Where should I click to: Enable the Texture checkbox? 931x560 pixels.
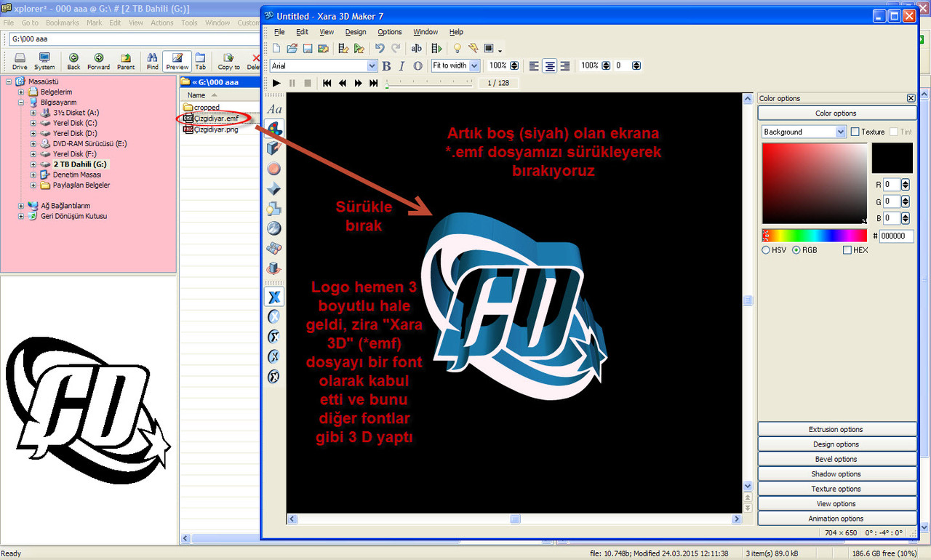tap(856, 132)
